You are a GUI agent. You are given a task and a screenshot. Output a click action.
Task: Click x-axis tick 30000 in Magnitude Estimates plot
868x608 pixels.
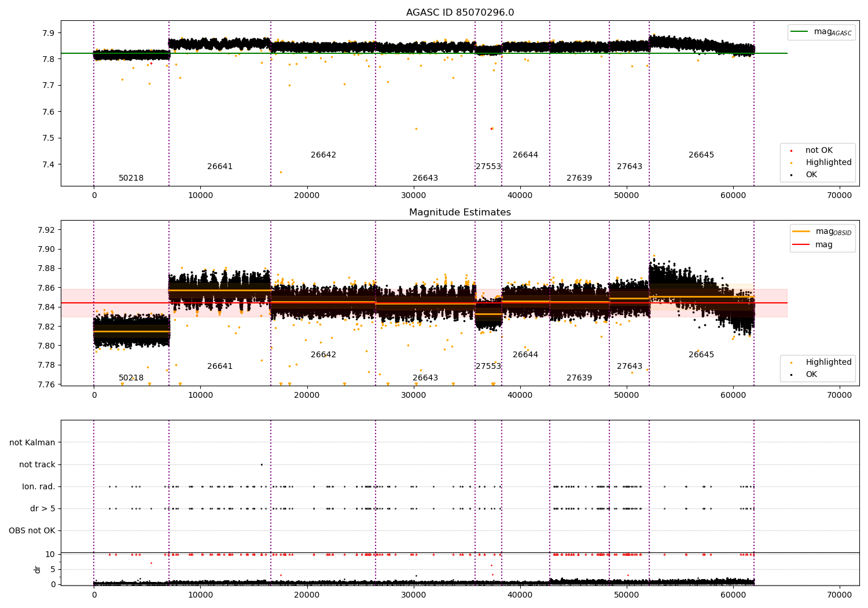pyautogui.click(x=414, y=395)
